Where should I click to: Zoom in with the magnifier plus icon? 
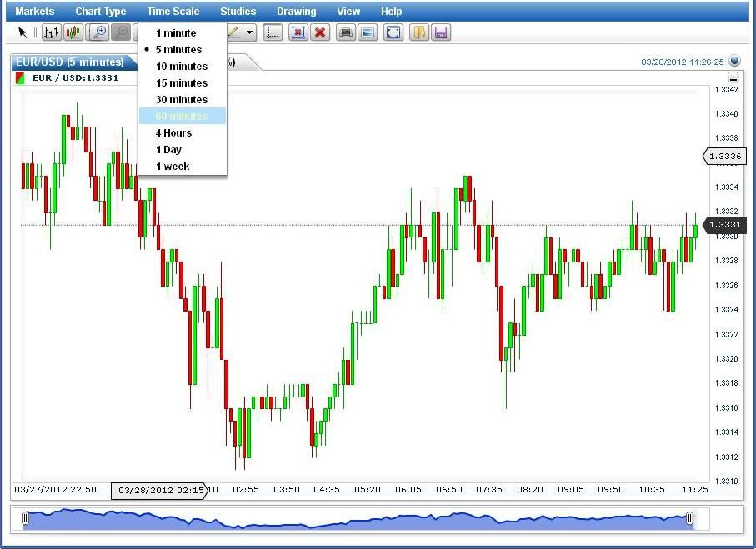point(99,32)
